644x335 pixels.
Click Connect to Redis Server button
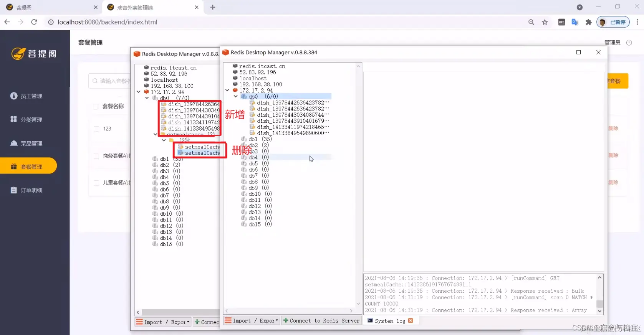321,321
